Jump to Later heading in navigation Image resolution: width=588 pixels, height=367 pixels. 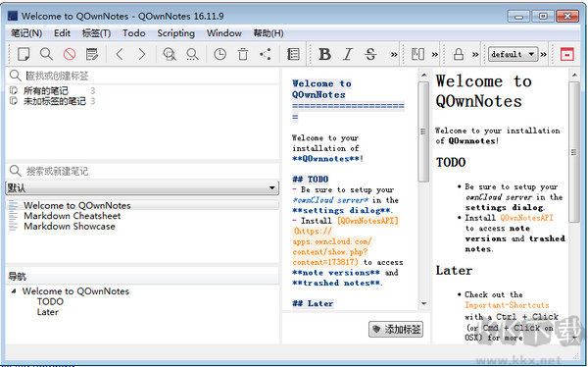tap(48, 312)
